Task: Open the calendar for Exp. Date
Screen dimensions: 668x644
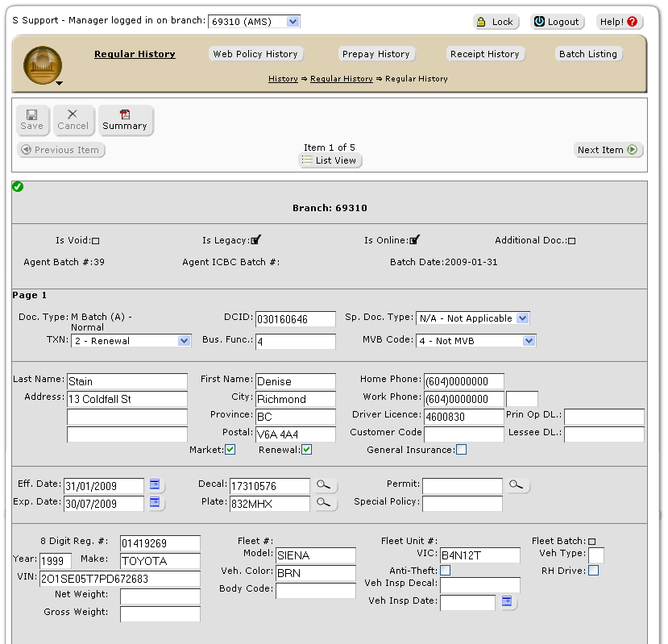Action: pos(156,503)
